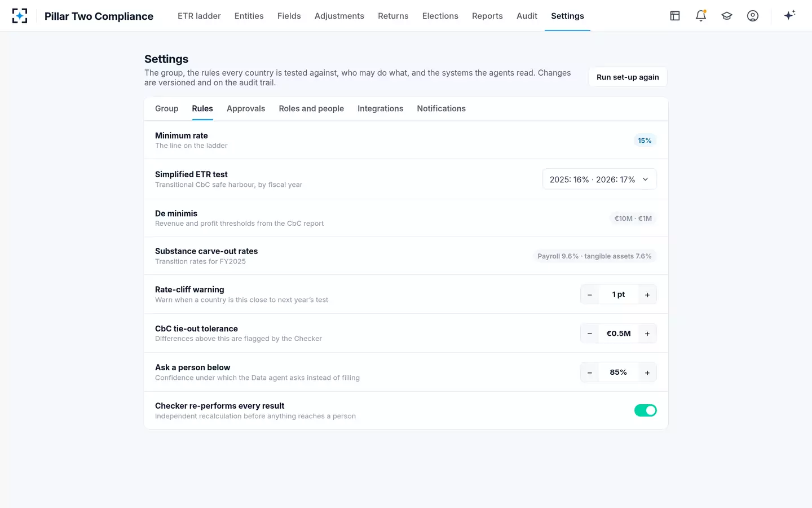
Task: Open the Returns nav item
Action: (x=393, y=16)
